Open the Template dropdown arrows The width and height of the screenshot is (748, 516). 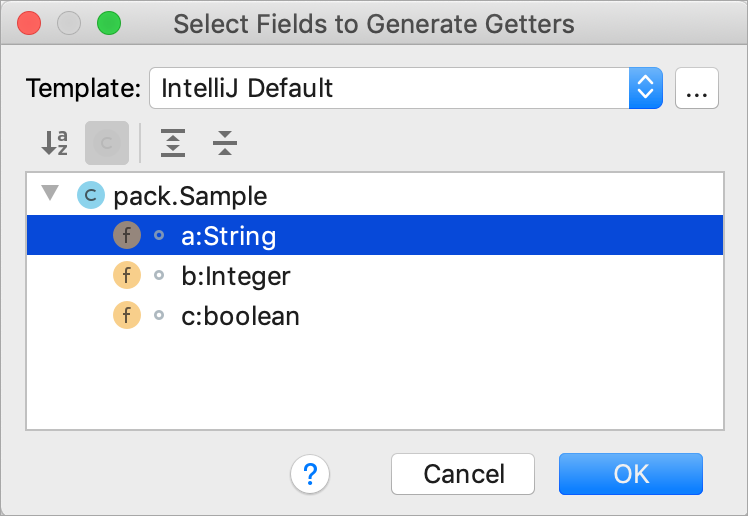tap(645, 88)
